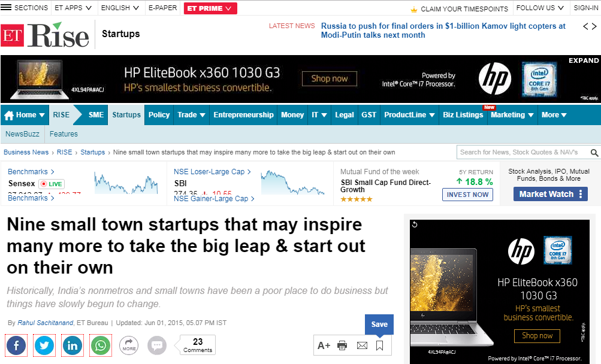The image size is (601, 364).
Task: Open the English language dropdown
Action: (x=120, y=8)
